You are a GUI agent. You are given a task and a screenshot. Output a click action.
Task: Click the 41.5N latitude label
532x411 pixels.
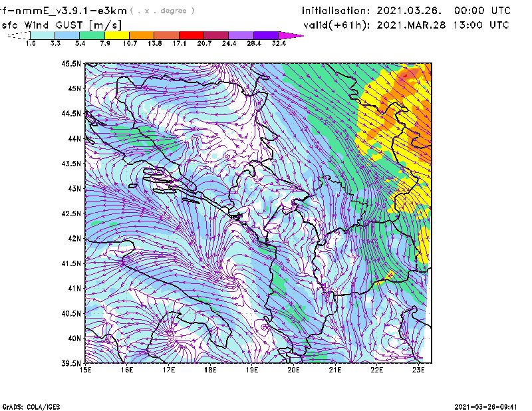[71, 263]
